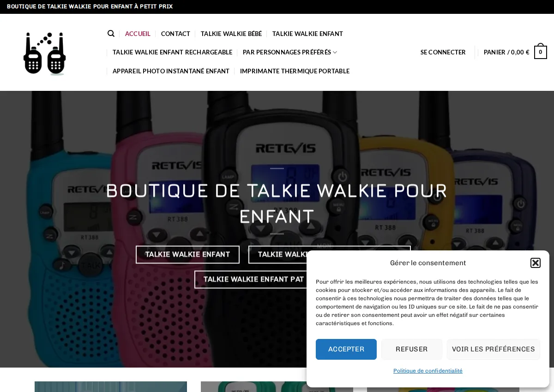Click the blue-toned product thumbnail below the banner
Screen dimensions: 554x392
[111, 386]
